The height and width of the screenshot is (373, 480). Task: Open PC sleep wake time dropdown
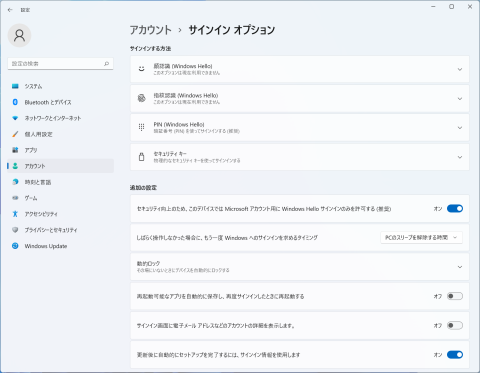[421, 238]
